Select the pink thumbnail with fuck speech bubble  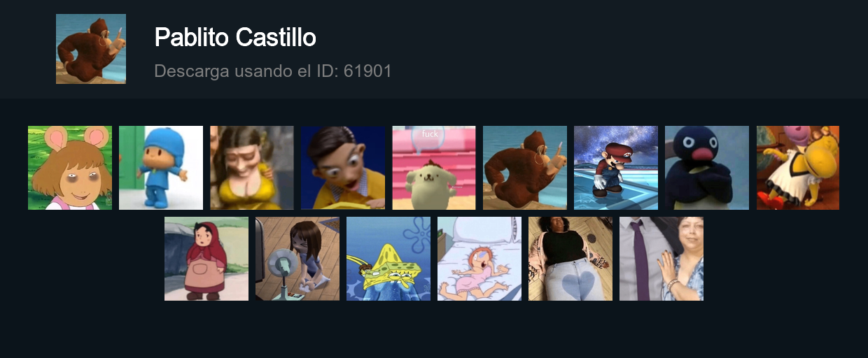tap(434, 168)
